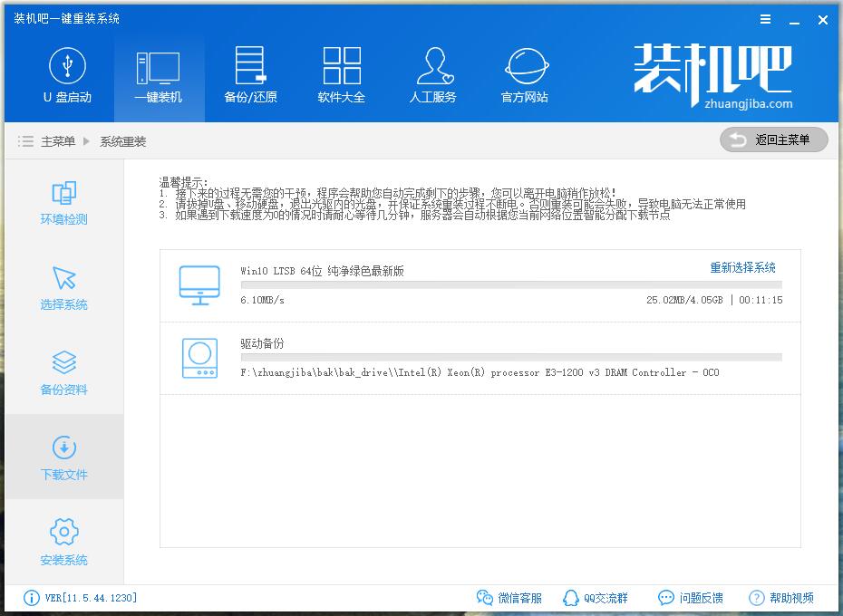The image size is (843, 616).
Task: Select the 下载文件 download files step
Action: [64, 457]
